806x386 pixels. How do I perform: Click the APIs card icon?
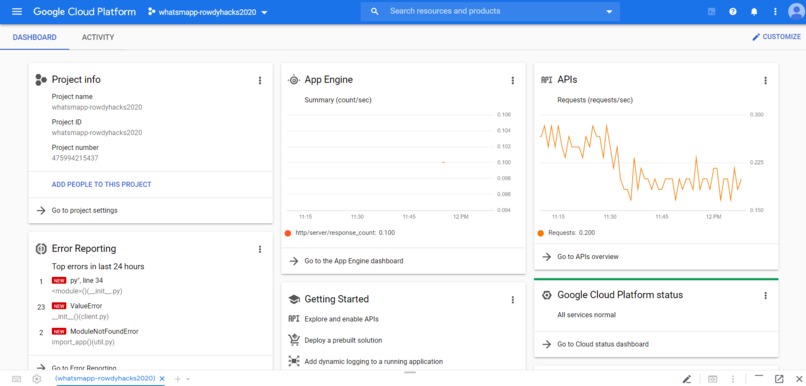pos(547,80)
